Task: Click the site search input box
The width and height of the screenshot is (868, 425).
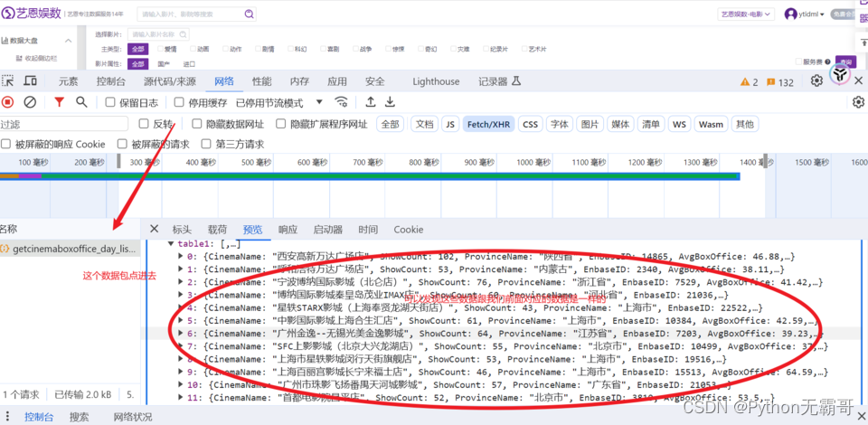Action: point(196,14)
